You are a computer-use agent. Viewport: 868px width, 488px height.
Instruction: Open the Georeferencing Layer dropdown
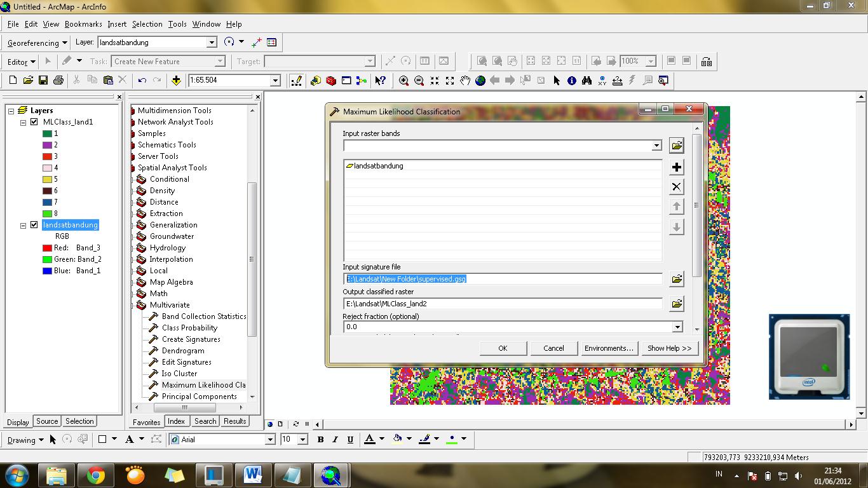(212, 43)
